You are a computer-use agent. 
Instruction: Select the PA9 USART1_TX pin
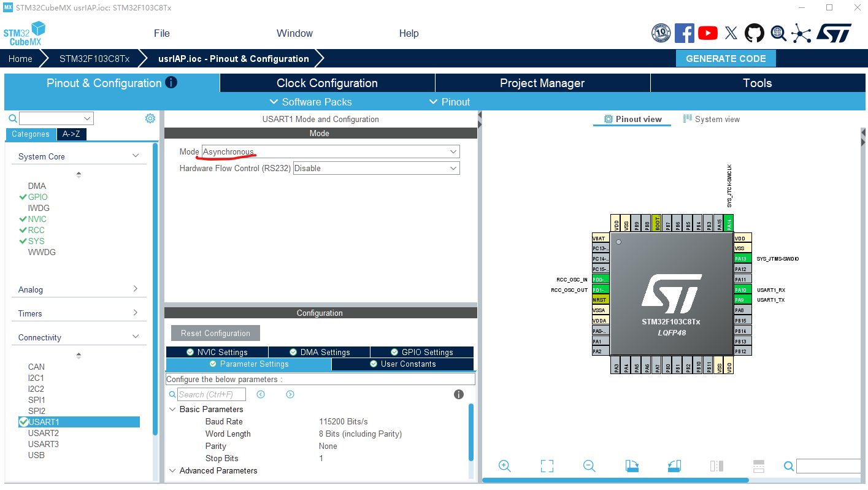pos(742,299)
